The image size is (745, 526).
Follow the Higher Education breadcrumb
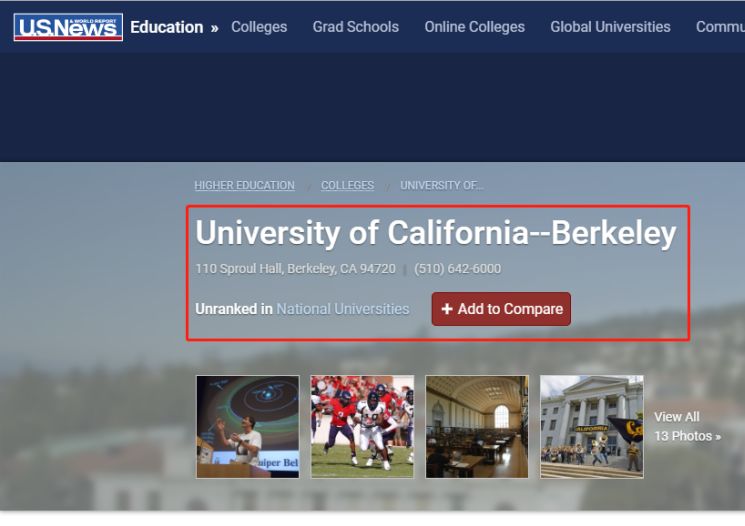pos(244,185)
